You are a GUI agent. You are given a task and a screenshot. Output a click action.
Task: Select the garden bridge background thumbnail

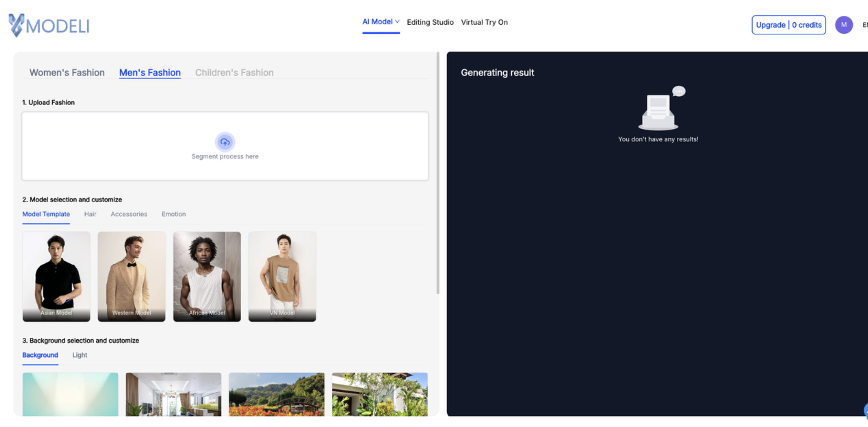(x=276, y=394)
